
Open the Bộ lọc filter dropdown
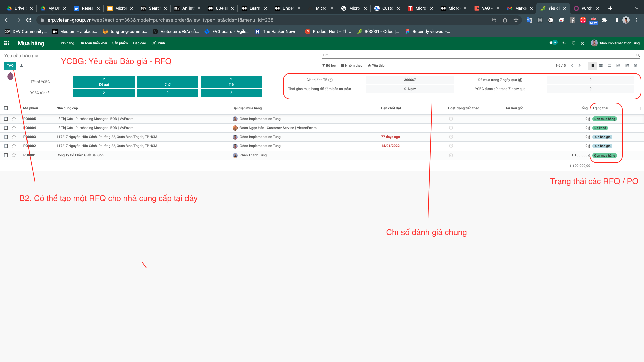[329, 66]
